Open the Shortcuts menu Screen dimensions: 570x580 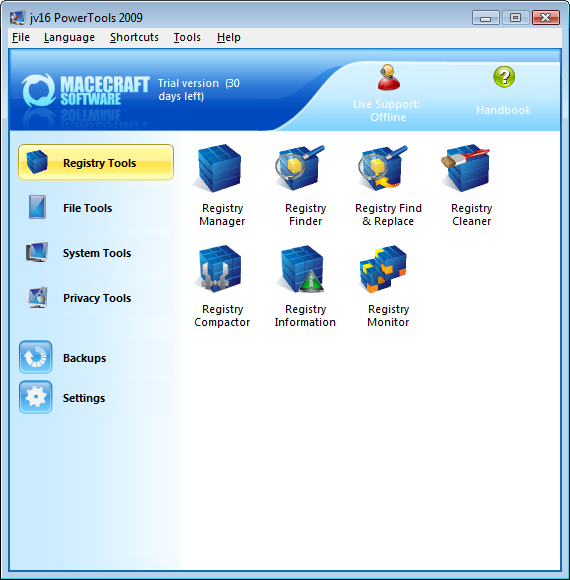coord(134,37)
